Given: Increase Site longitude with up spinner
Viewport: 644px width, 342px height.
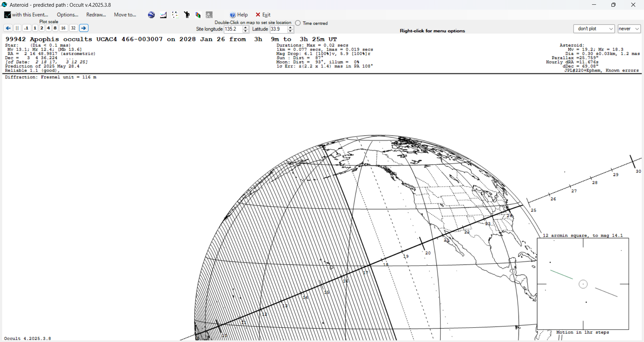Looking at the screenshot, I should point(246,27).
